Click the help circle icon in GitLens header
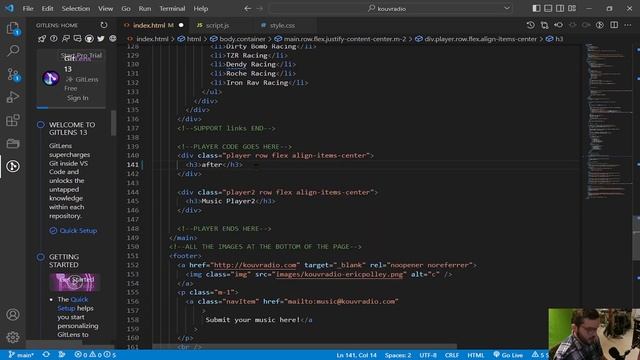640x360 pixels. coord(53,39)
